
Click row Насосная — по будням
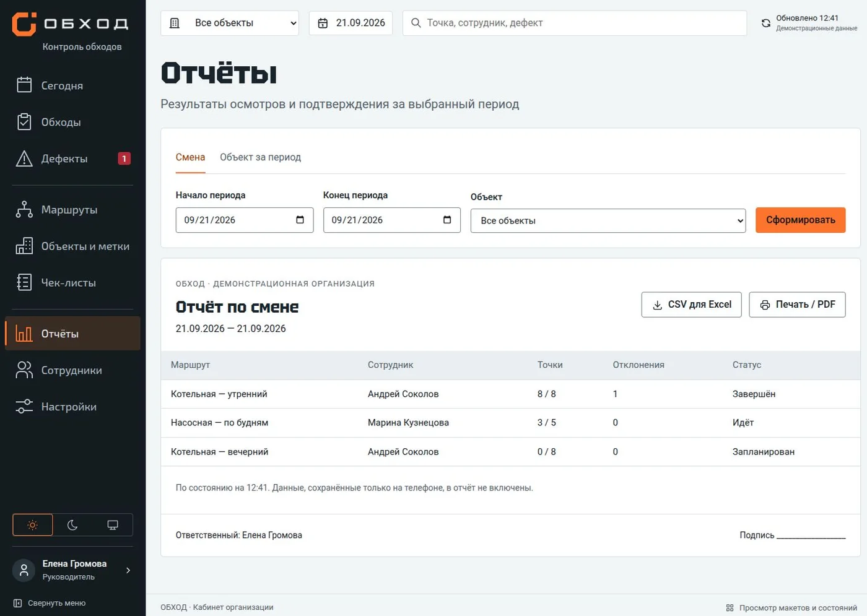[510, 423]
